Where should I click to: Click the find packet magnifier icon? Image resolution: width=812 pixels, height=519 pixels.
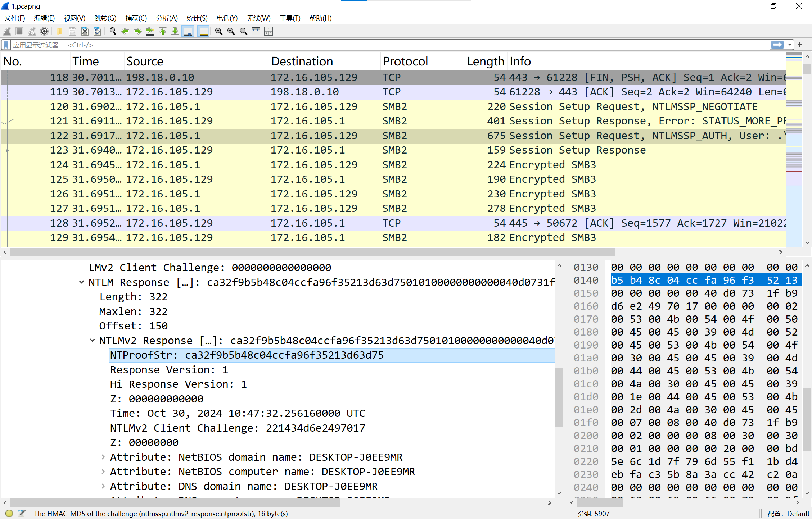pos(113,32)
